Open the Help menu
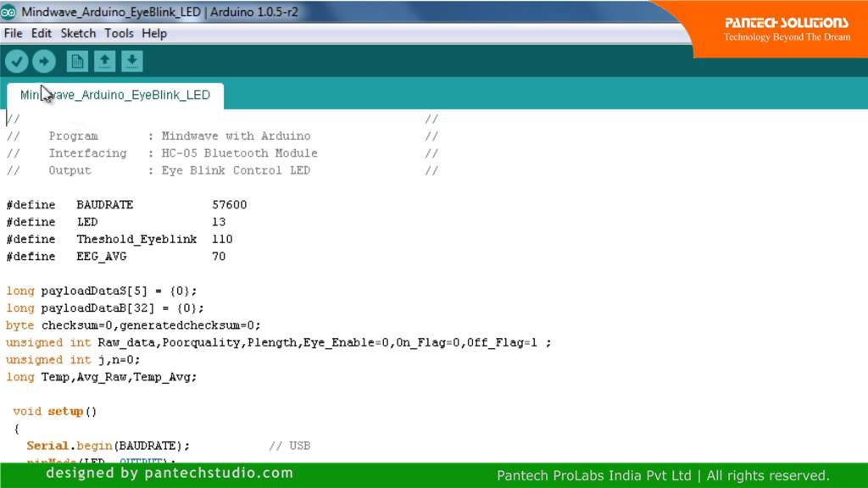 tap(154, 33)
